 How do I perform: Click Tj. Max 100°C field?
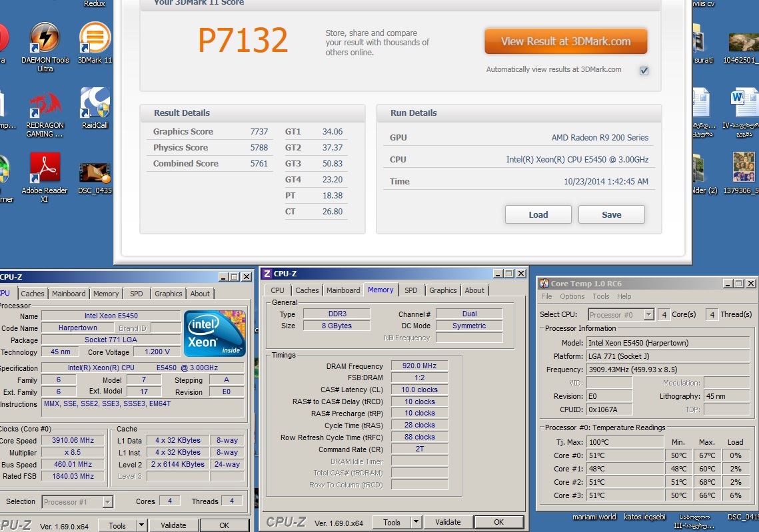[x=625, y=442]
